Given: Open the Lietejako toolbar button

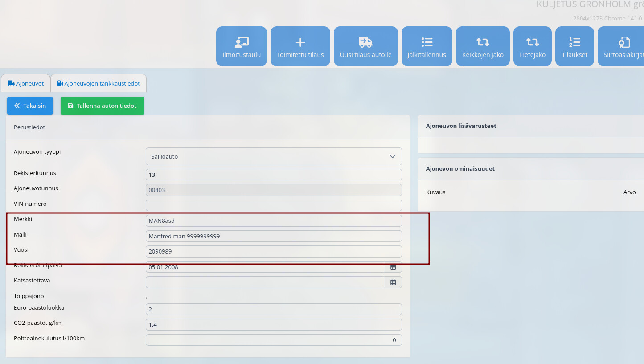Looking at the screenshot, I should (x=532, y=46).
